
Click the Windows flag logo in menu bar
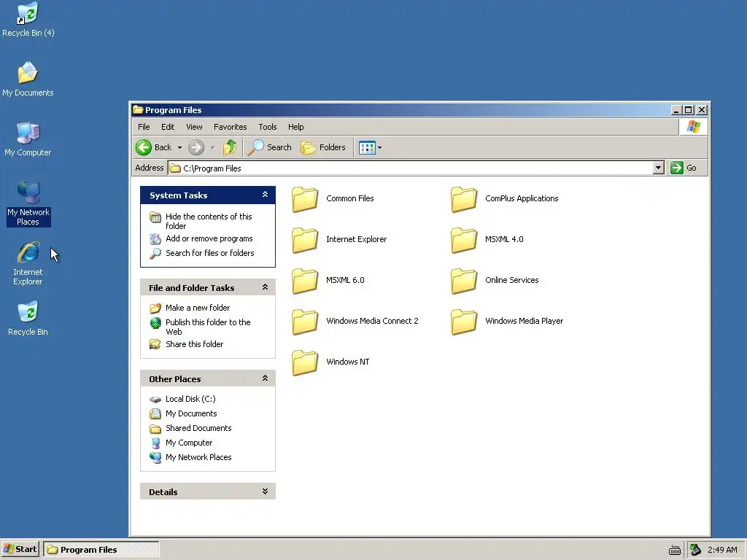[x=693, y=127]
